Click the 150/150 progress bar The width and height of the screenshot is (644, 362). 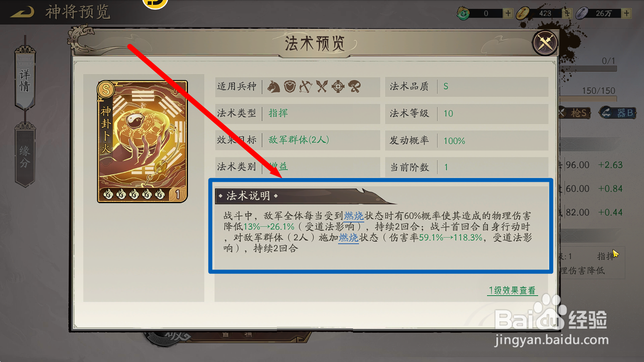coord(588,99)
